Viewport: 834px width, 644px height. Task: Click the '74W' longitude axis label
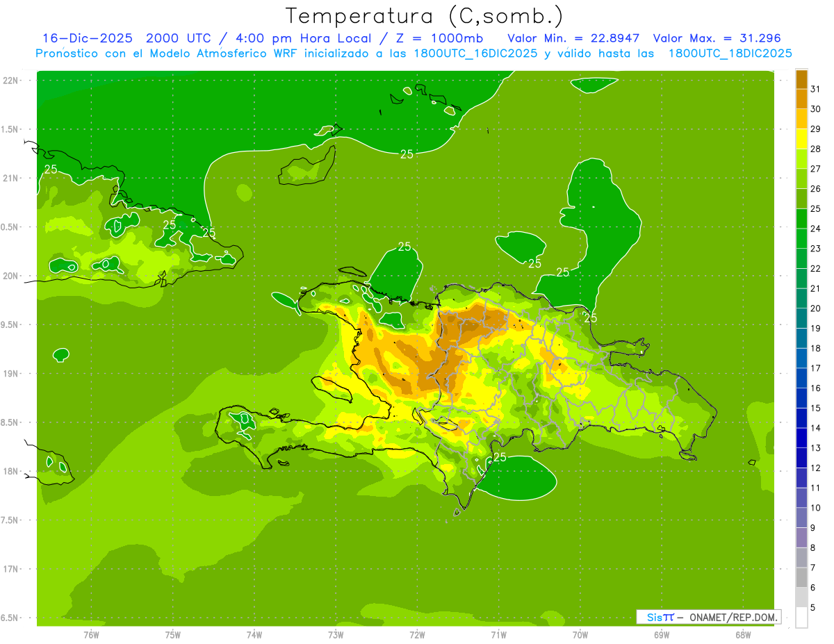click(254, 635)
